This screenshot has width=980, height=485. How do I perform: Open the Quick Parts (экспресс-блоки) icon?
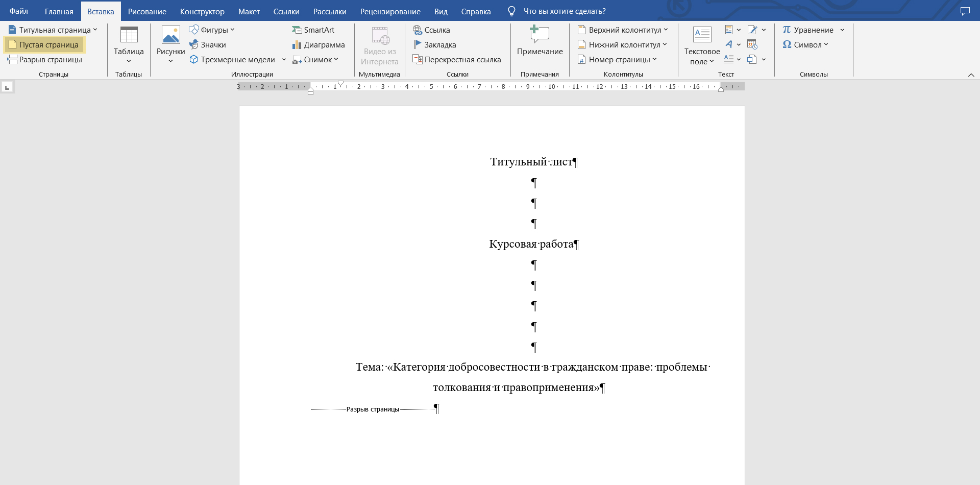pyautogui.click(x=732, y=30)
